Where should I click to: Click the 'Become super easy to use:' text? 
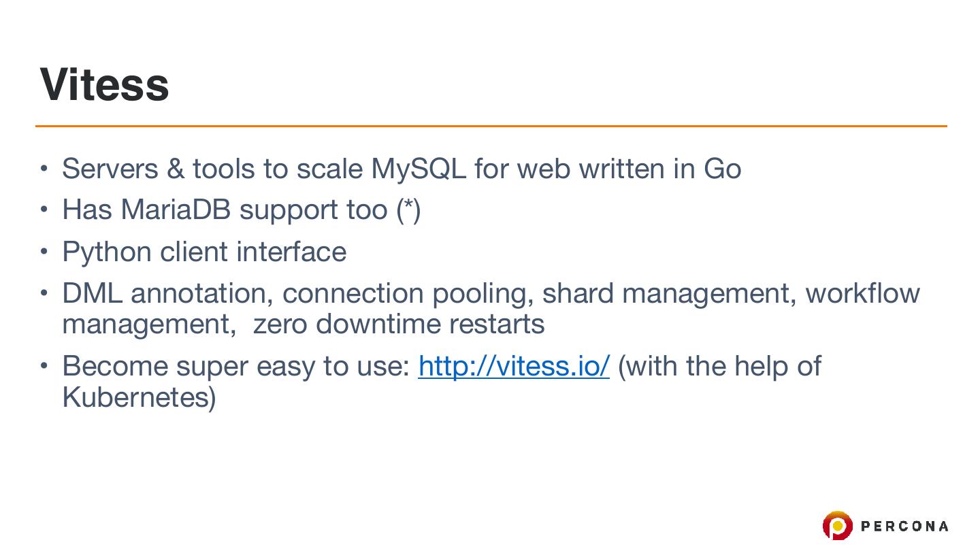coord(235,366)
